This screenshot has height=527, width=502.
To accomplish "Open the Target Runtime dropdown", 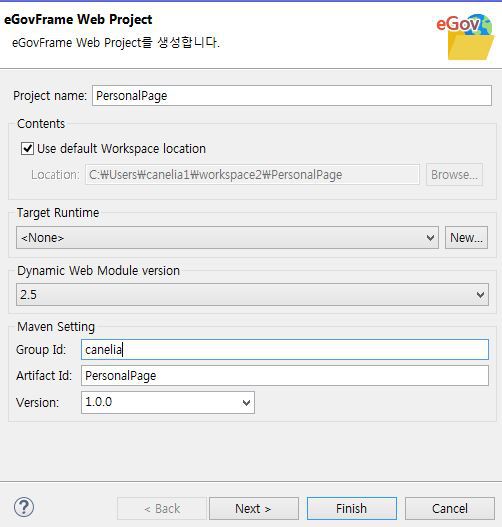I will (227, 238).
